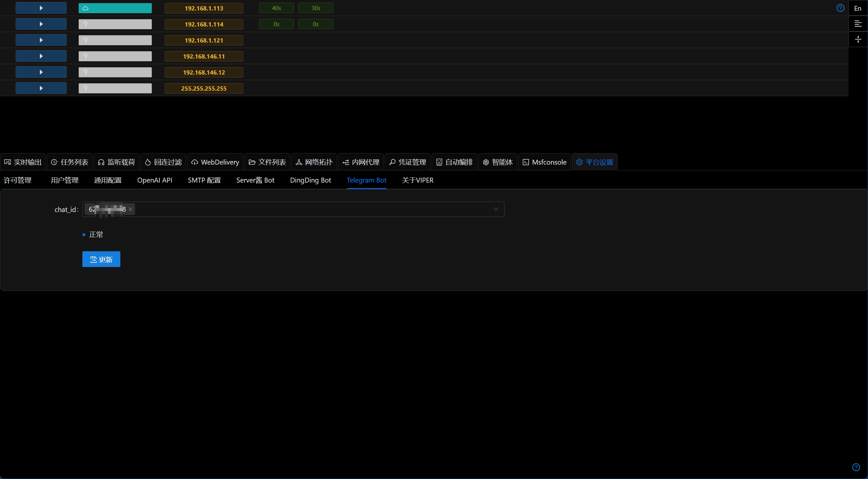The width and height of the screenshot is (868, 479).
Task: Expand the 255.255.255.255 host row arrow
Action: click(x=41, y=88)
